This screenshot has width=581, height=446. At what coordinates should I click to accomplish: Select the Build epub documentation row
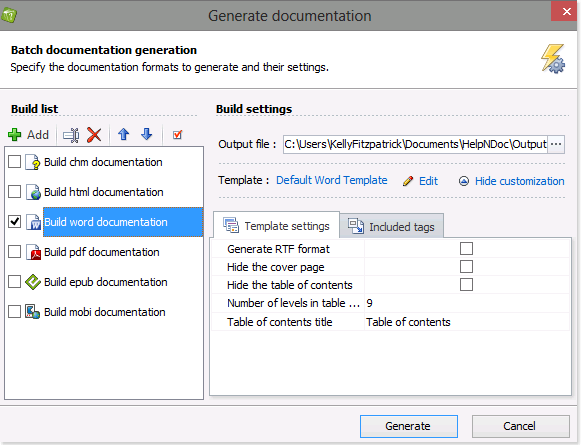click(103, 282)
